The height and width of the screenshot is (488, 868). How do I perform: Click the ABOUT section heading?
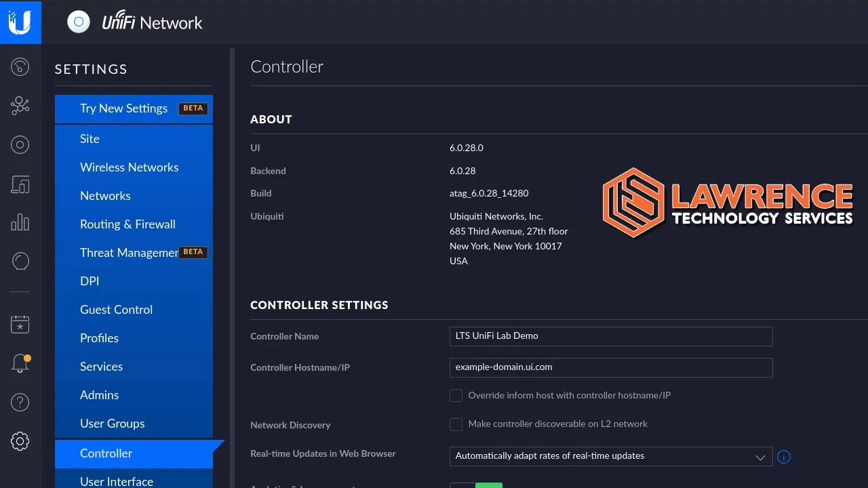(x=271, y=119)
